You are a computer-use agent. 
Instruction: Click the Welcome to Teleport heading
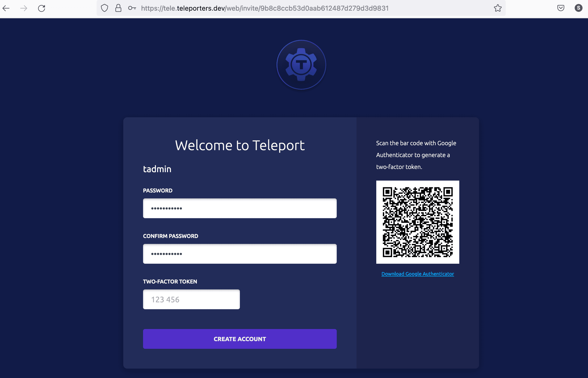240,145
